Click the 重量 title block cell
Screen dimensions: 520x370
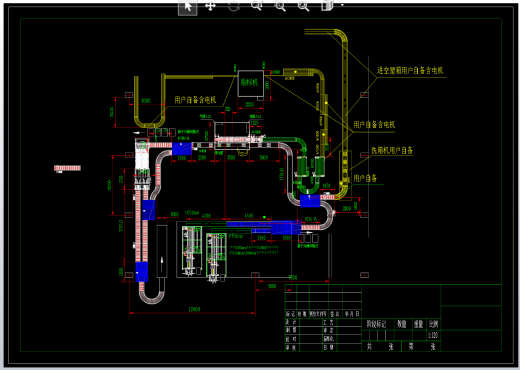[419, 324]
